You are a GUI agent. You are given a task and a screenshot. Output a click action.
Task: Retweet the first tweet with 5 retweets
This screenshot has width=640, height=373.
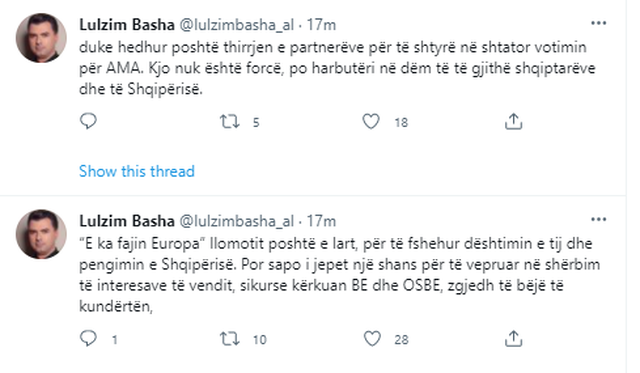click(x=229, y=122)
